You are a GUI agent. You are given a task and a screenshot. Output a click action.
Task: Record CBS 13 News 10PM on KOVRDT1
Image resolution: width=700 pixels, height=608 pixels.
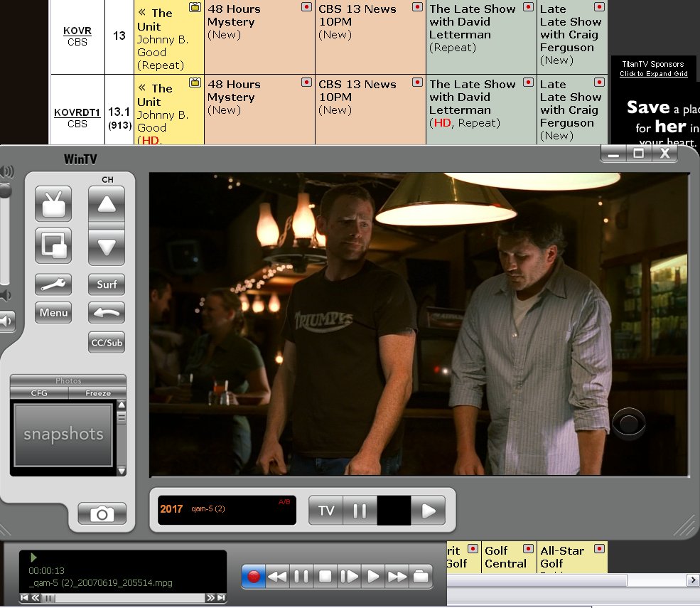pos(417,82)
